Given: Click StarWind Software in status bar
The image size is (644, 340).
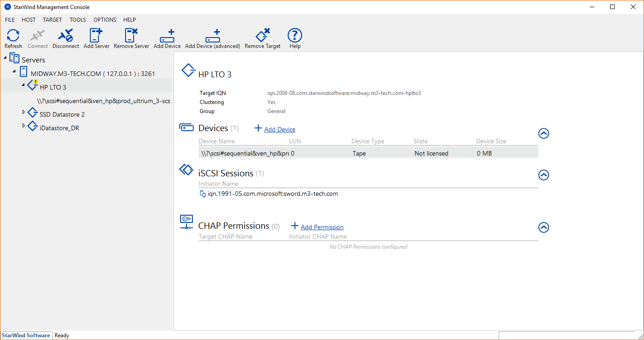Looking at the screenshot, I should tap(26, 335).
